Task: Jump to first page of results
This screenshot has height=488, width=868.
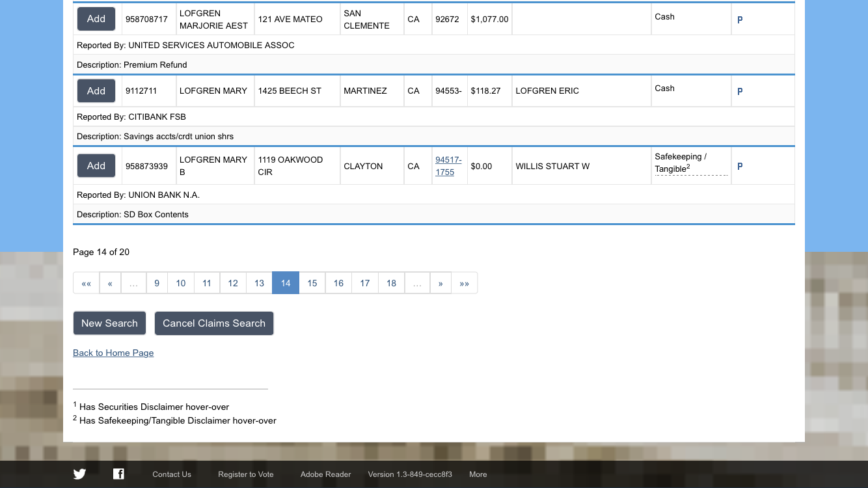Action: coord(86,283)
